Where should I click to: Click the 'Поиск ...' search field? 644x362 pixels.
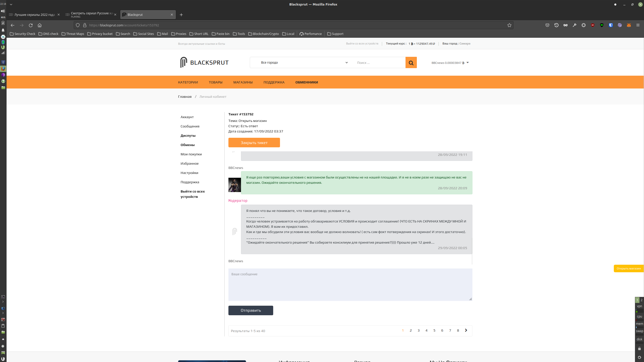[x=379, y=63]
